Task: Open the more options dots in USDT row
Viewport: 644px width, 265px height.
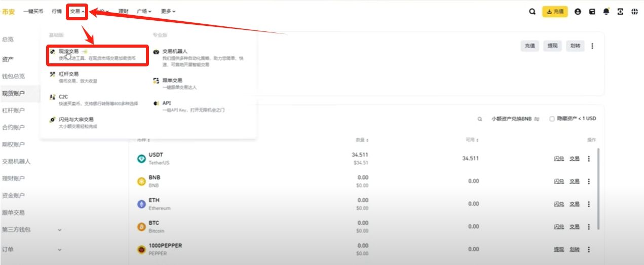Action: click(589, 159)
